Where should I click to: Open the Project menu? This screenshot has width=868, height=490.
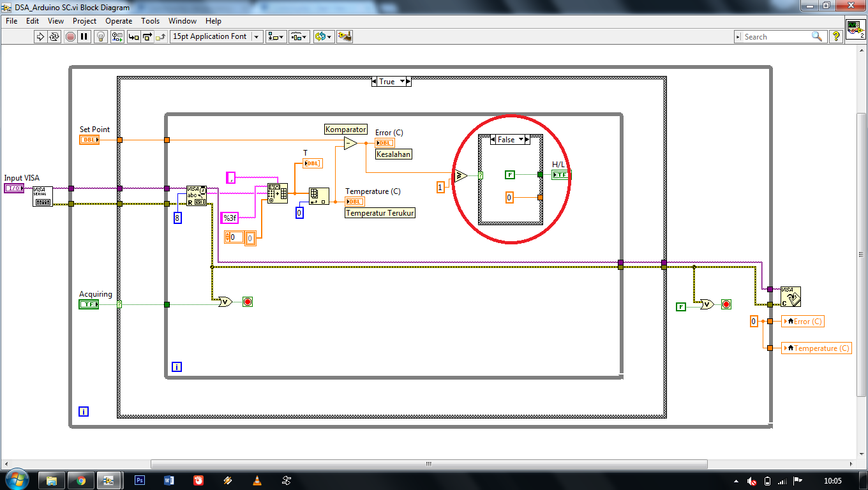tap(84, 21)
